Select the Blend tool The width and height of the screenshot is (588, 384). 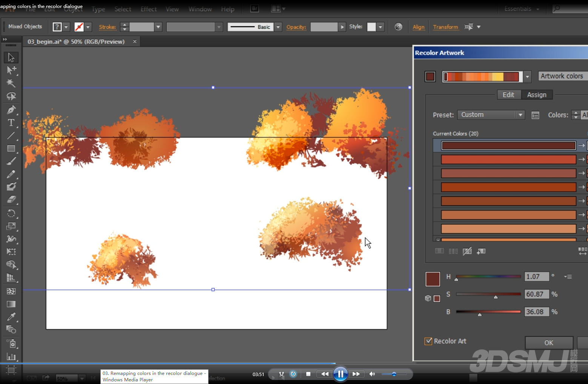point(11,330)
